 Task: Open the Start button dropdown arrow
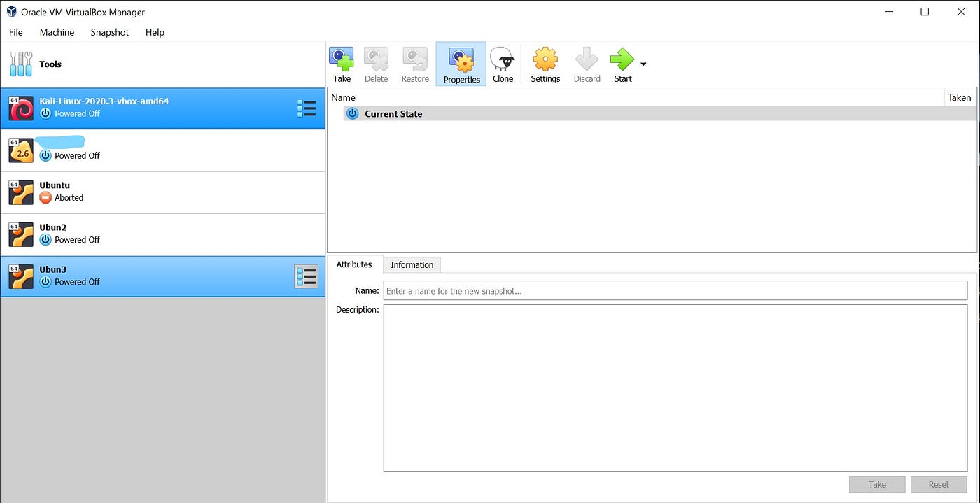coord(643,64)
